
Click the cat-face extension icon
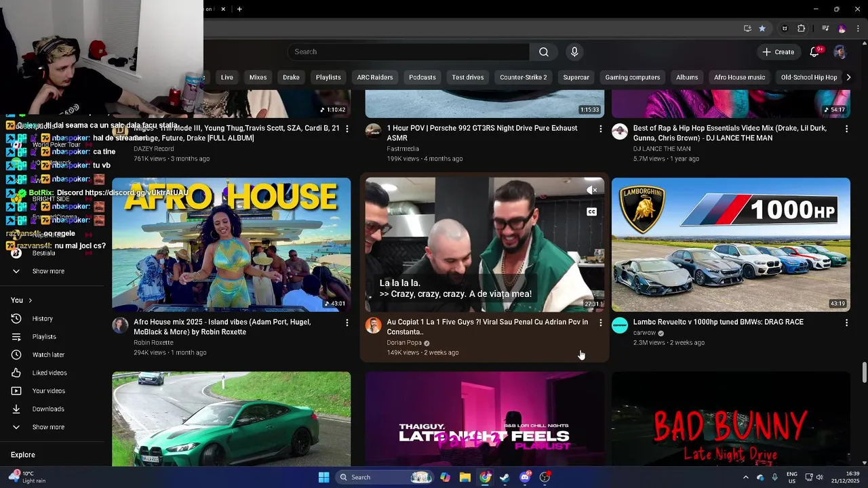(785, 28)
